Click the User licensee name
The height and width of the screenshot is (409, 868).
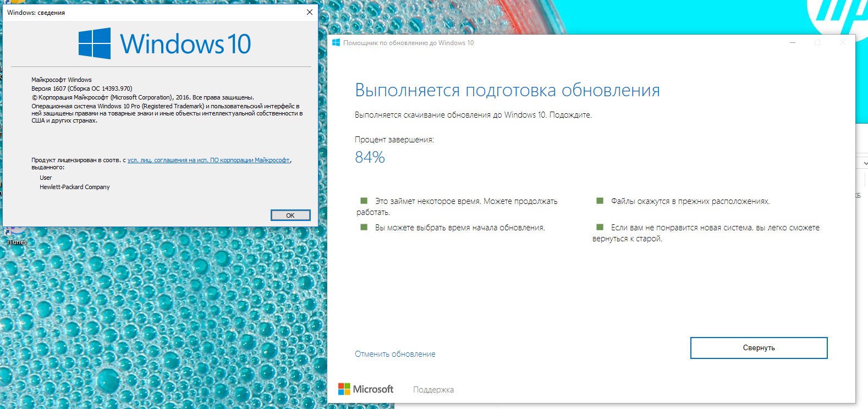coord(46,178)
